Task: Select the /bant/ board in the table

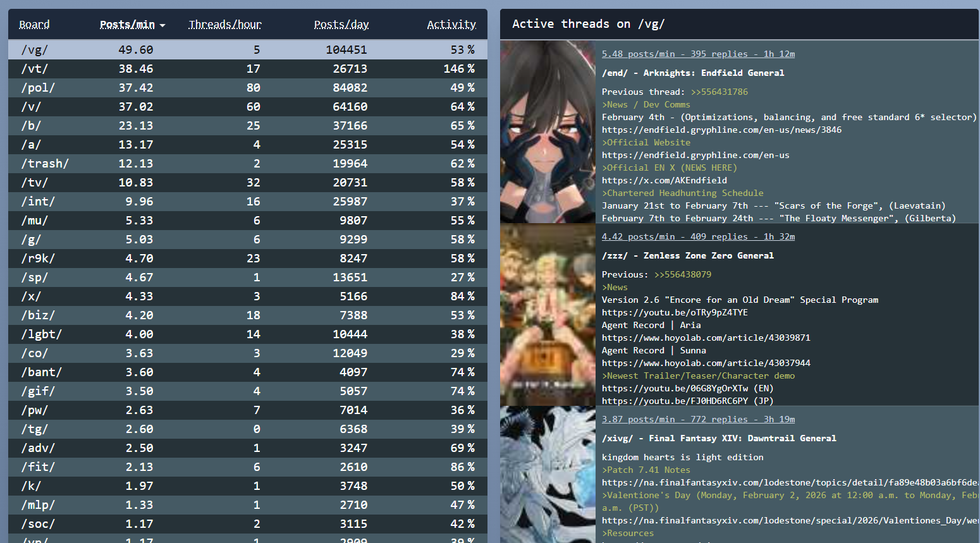Action: tap(248, 372)
